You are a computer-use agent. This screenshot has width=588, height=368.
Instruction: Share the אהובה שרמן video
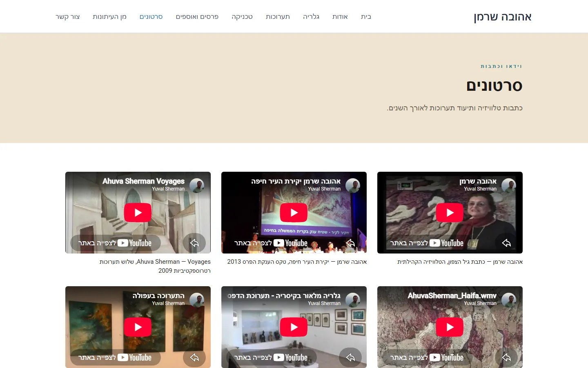(506, 243)
